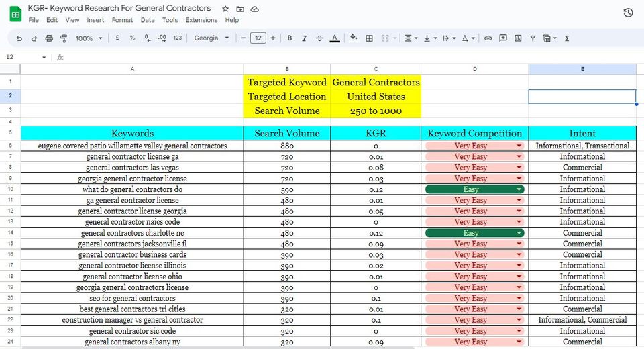
Task: Star this spreadsheet document
Action: coord(225,9)
